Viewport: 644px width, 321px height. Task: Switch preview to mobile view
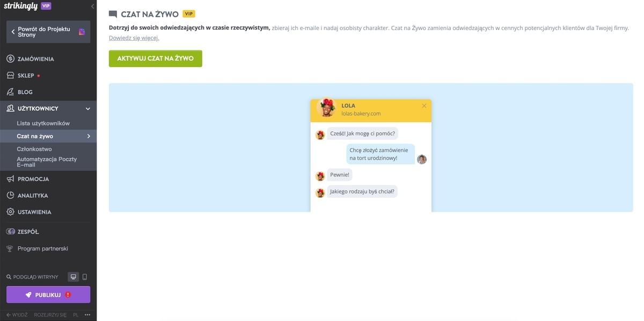(85, 277)
